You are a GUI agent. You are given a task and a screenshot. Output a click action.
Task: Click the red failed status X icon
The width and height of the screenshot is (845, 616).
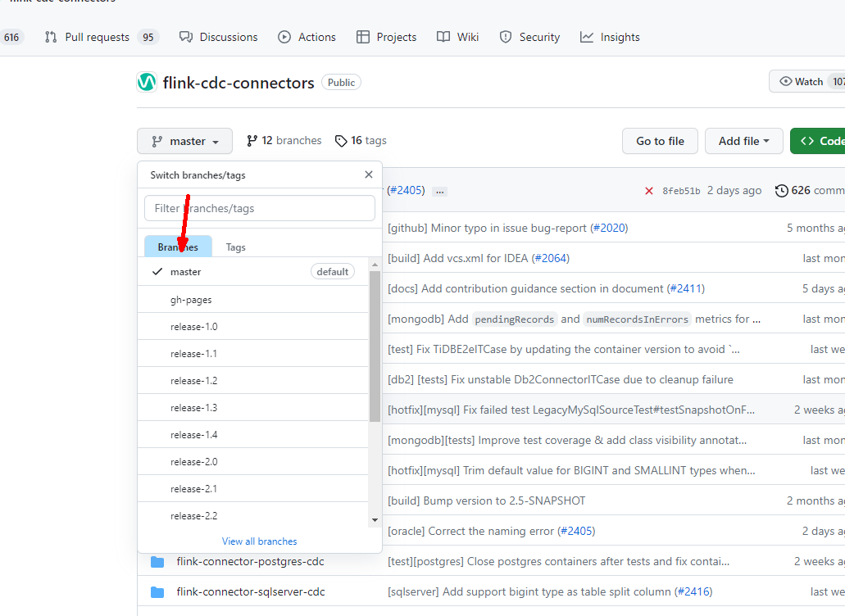tap(648, 191)
